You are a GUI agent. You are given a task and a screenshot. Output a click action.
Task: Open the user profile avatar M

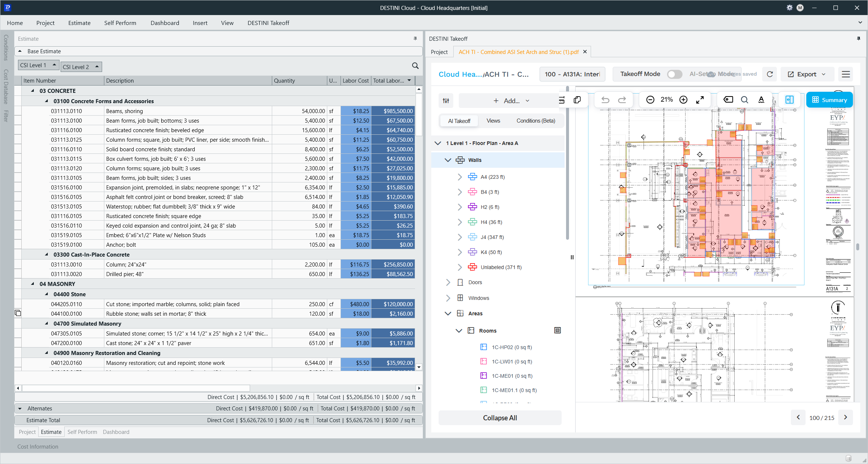pyautogui.click(x=800, y=8)
